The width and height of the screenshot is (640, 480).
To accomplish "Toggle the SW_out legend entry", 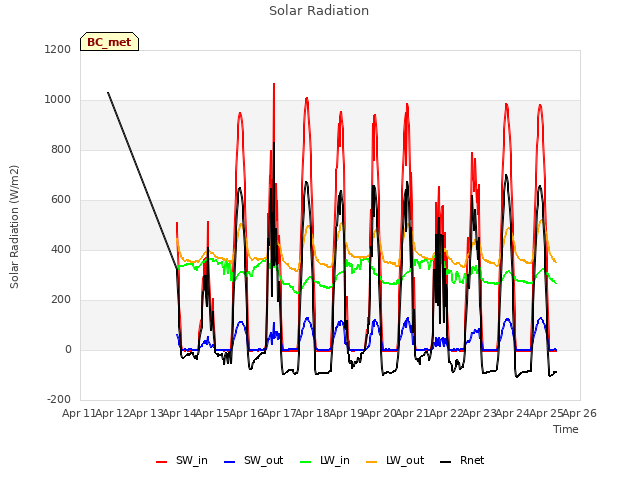I will point(253,460).
